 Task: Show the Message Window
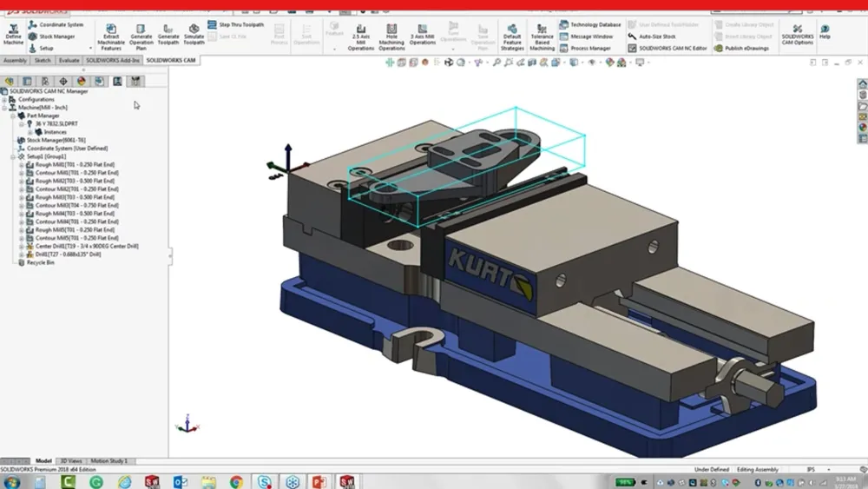coord(586,36)
